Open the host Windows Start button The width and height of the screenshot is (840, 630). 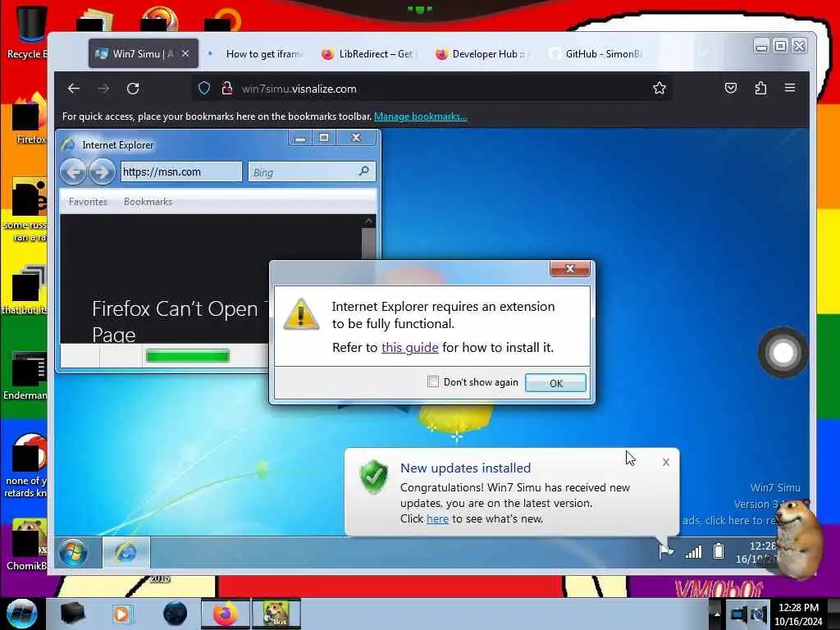click(x=21, y=614)
